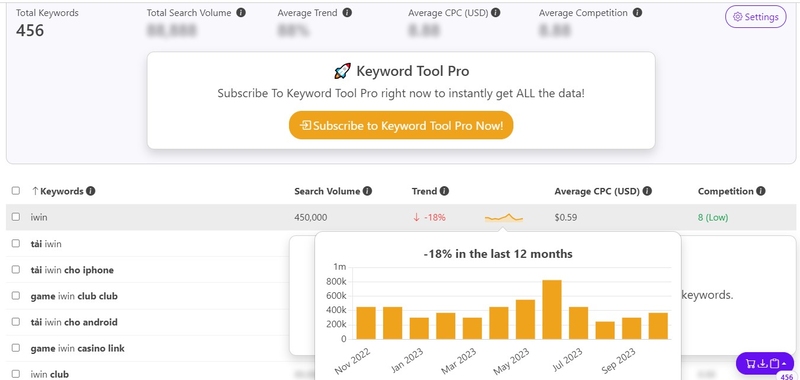Click info icon beside Average CPC summary
800x380 pixels.
pyautogui.click(x=495, y=13)
